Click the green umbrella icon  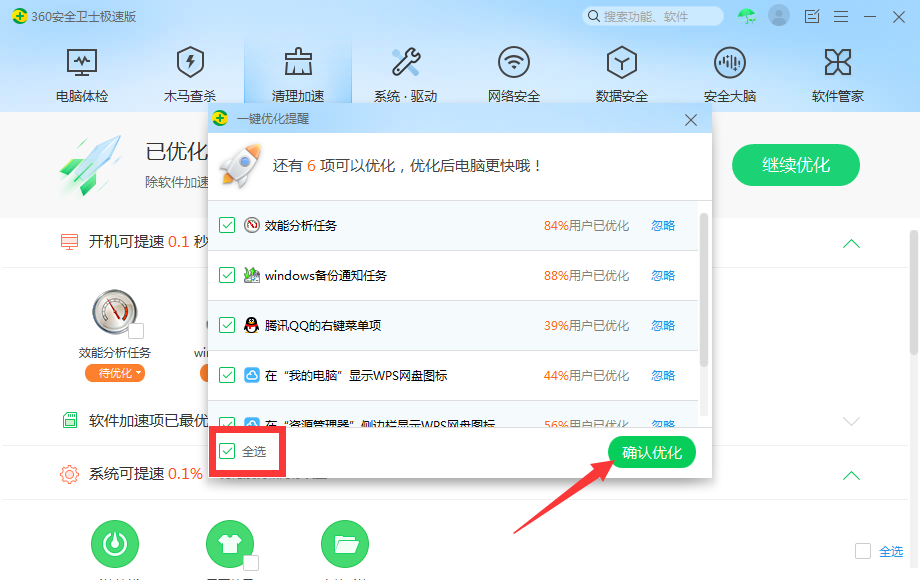(x=747, y=16)
